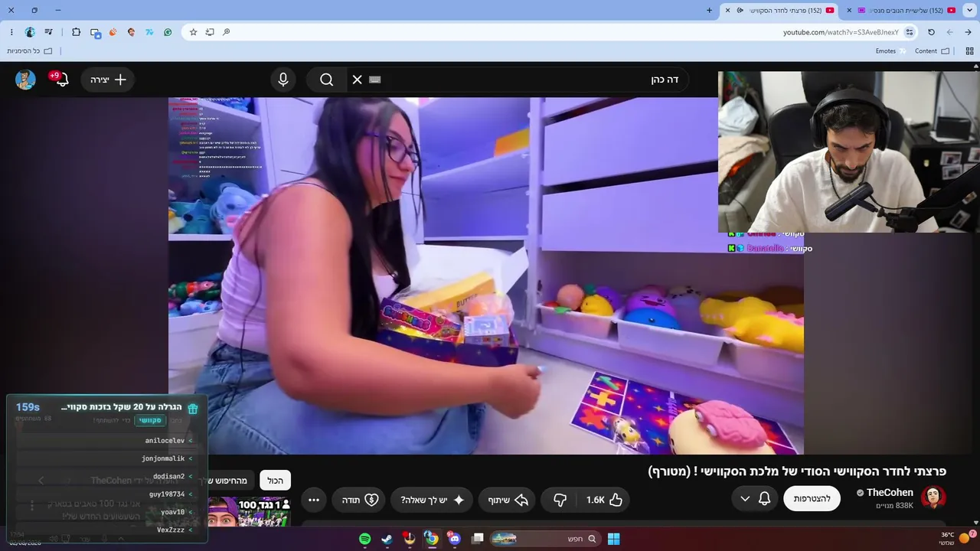Open the more actions three-dot button

point(314,500)
